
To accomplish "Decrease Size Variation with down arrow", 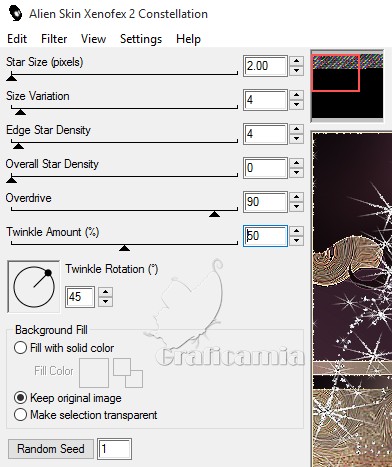I will tap(296, 105).
